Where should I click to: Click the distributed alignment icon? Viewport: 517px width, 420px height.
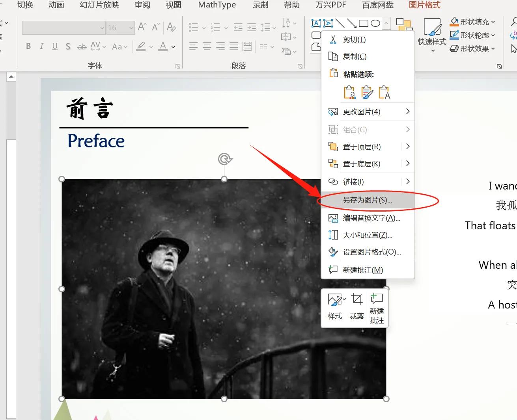247,46
